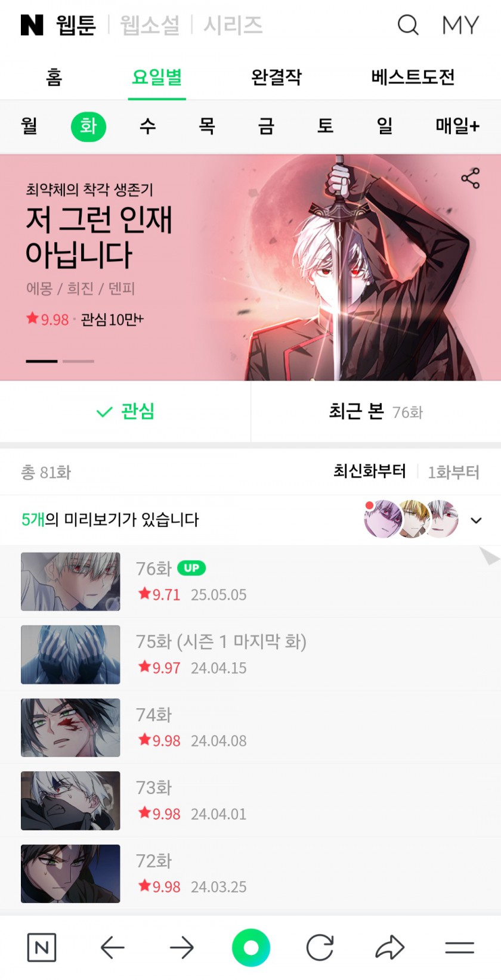Screen dimensions: 501x980
Task: Reload page with the refresh icon
Action: (320, 947)
